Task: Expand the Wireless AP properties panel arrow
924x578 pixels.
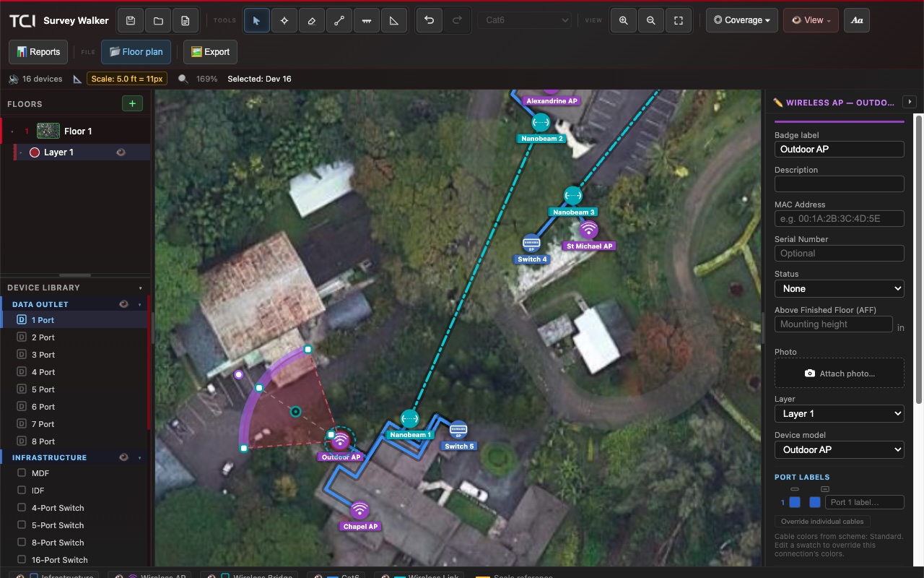Action: 910,103
